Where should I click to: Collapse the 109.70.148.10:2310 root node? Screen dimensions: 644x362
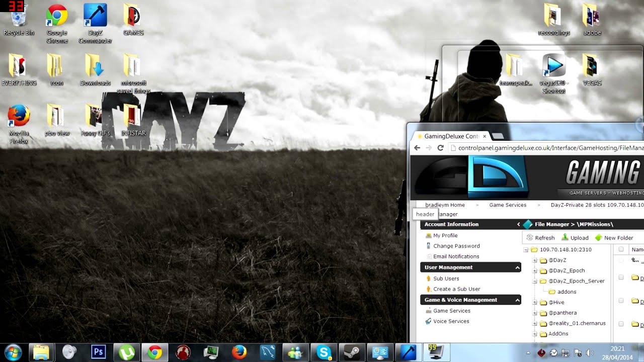(x=526, y=250)
